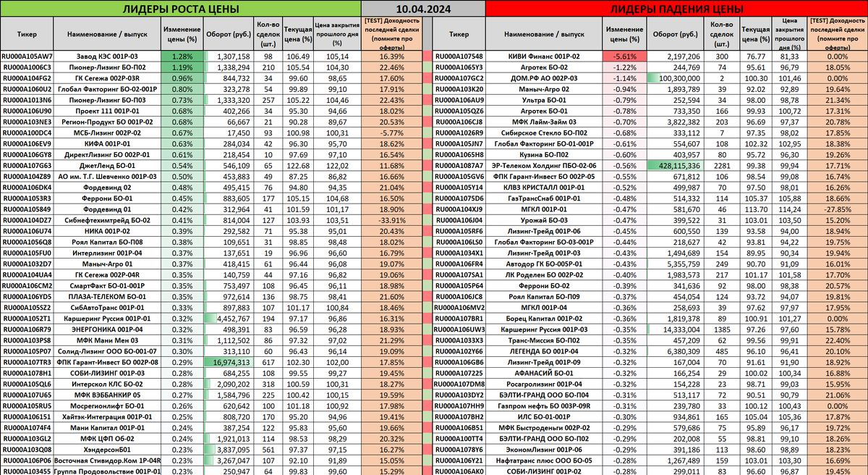Select ticker cell RU000A105AW7
This screenshot has width=868, height=475.
(27, 56)
